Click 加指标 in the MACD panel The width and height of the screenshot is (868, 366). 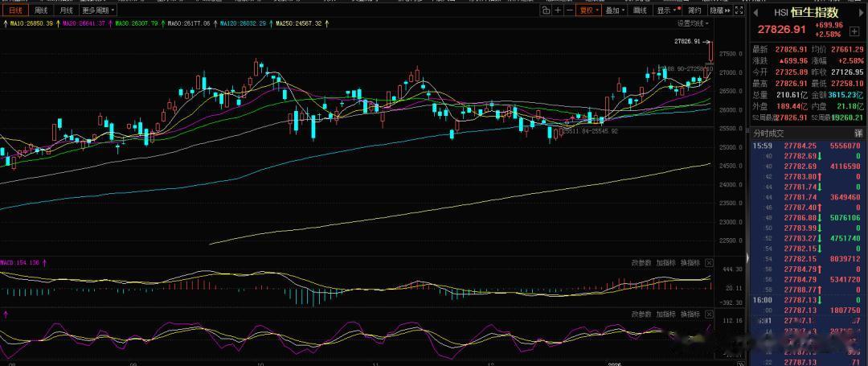click(x=666, y=262)
